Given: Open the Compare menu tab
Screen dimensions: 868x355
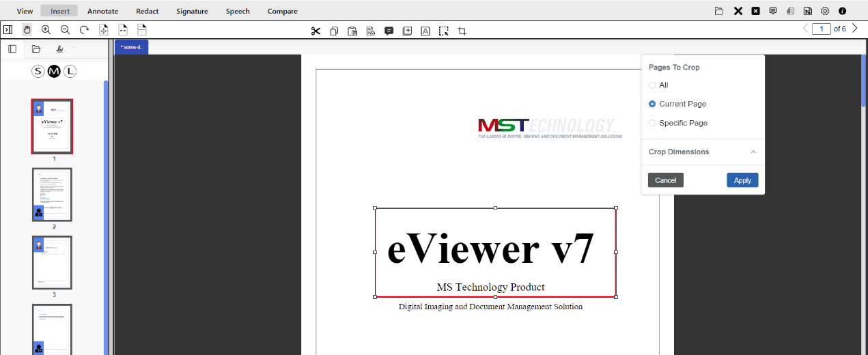Looking at the screenshot, I should tap(283, 11).
